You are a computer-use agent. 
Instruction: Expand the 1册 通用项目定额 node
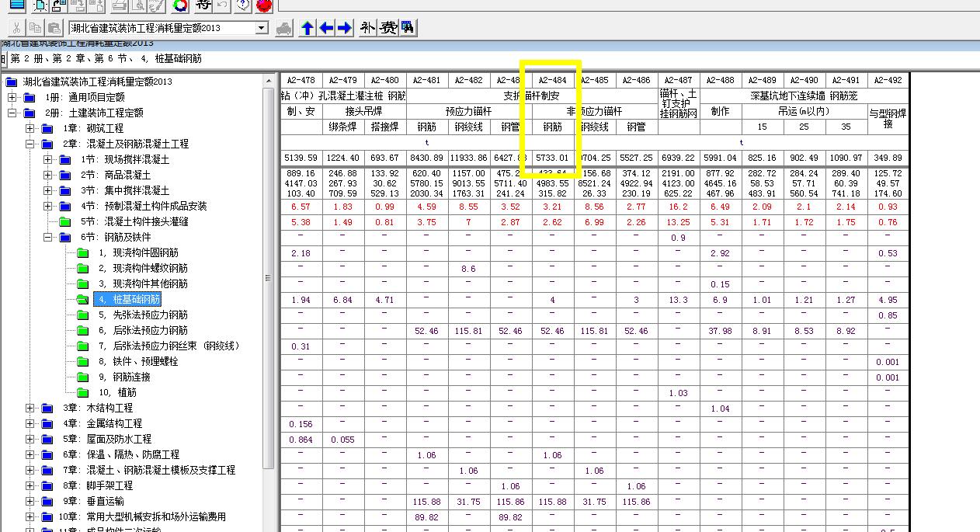pyautogui.click(x=12, y=97)
